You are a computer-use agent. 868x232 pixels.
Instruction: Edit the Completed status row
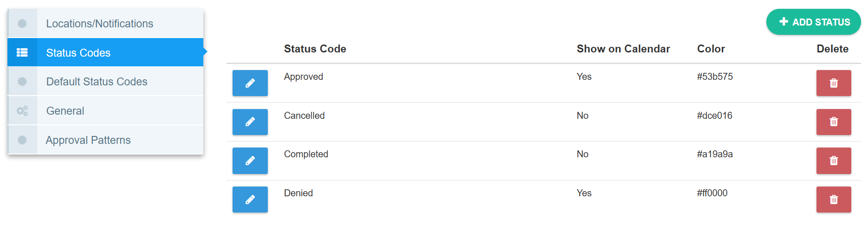250,161
